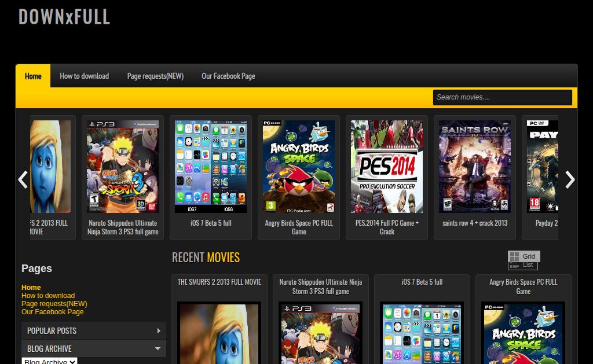Click the Pages sidebar heading
Viewport: 593px width, 364px height.
pos(36,269)
